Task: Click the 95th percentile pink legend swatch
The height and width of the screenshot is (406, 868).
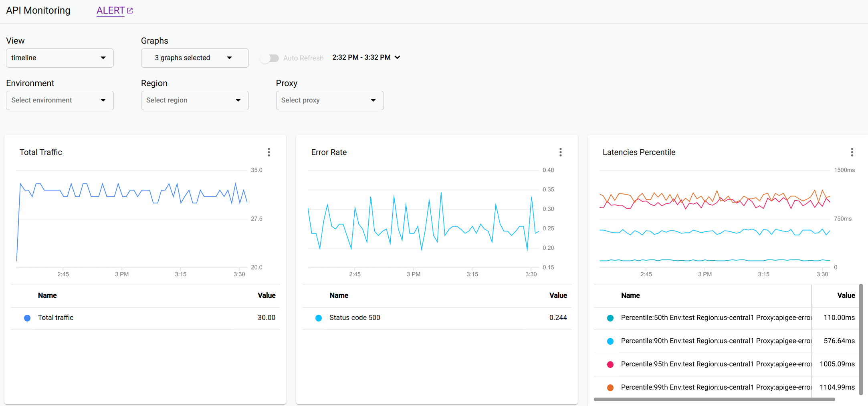Action: point(610,364)
